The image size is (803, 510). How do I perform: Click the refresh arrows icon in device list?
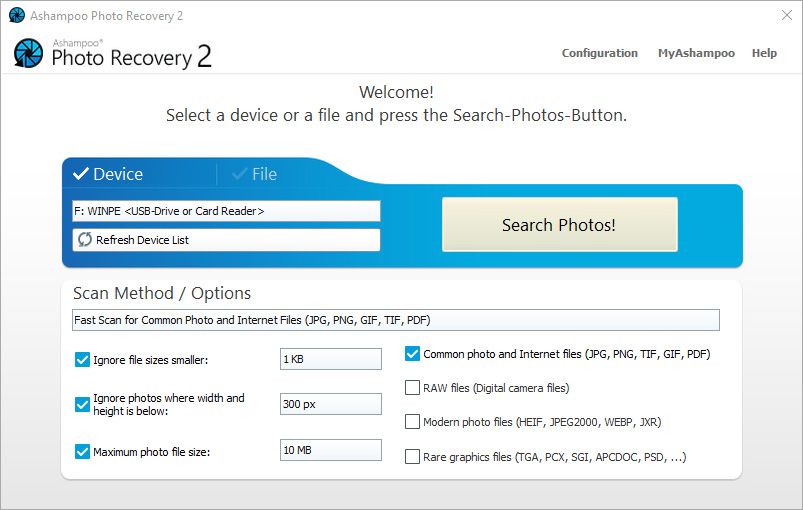click(85, 240)
